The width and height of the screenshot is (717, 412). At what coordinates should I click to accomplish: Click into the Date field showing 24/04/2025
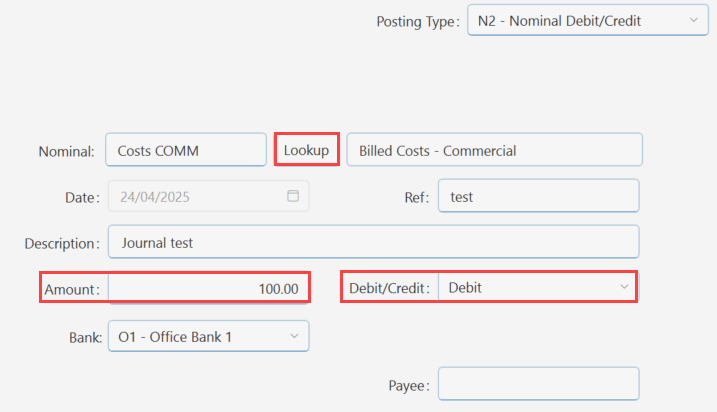(x=209, y=196)
